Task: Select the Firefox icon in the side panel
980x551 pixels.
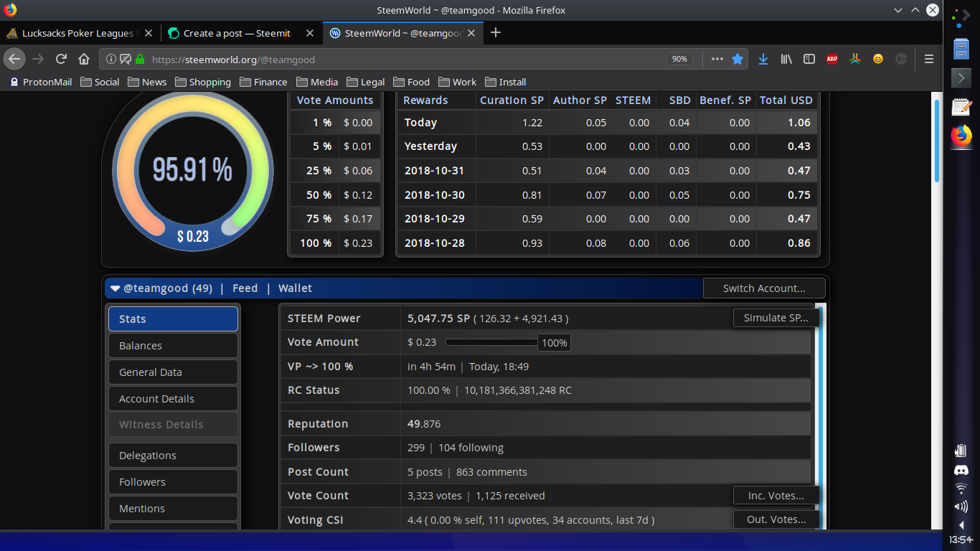Action: tap(961, 136)
